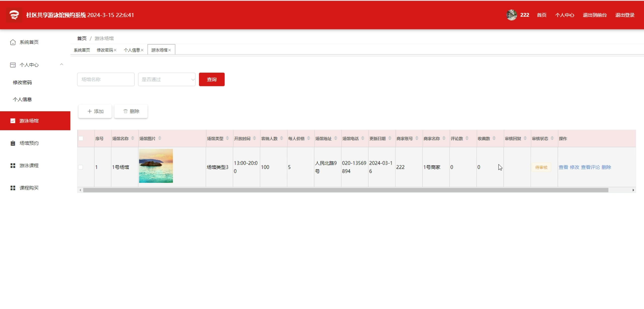Click the clipboard icon beside 场馆预约
The height and width of the screenshot is (309, 644).
13,143
